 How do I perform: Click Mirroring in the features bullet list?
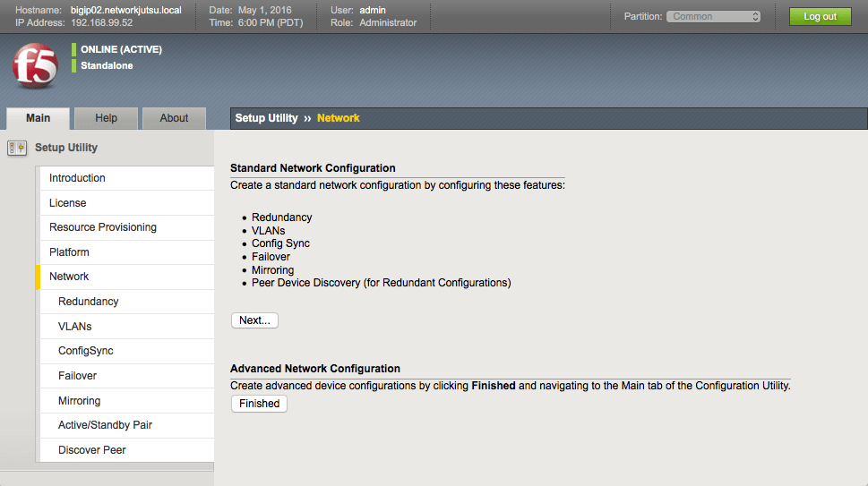click(x=273, y=269)
